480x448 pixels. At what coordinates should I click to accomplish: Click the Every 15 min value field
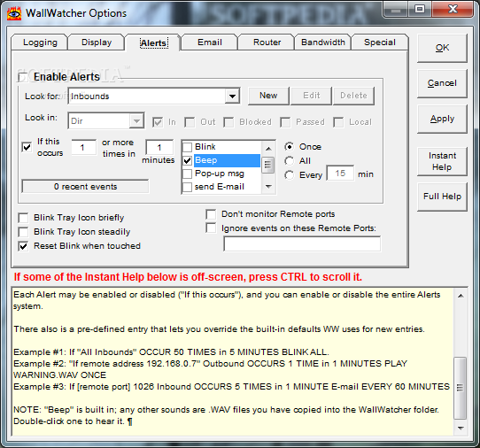[x=340, y=174]
